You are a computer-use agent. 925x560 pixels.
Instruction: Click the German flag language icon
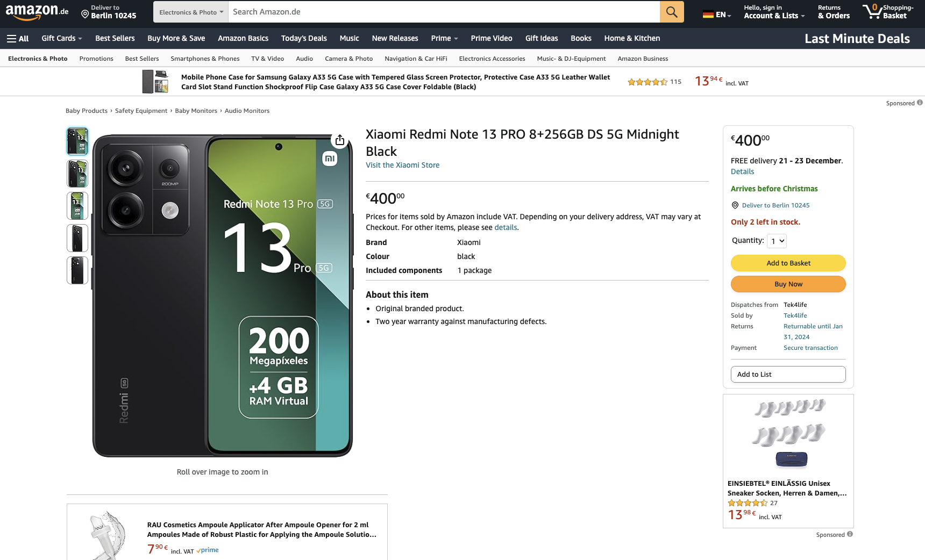[x=708, y=15]
